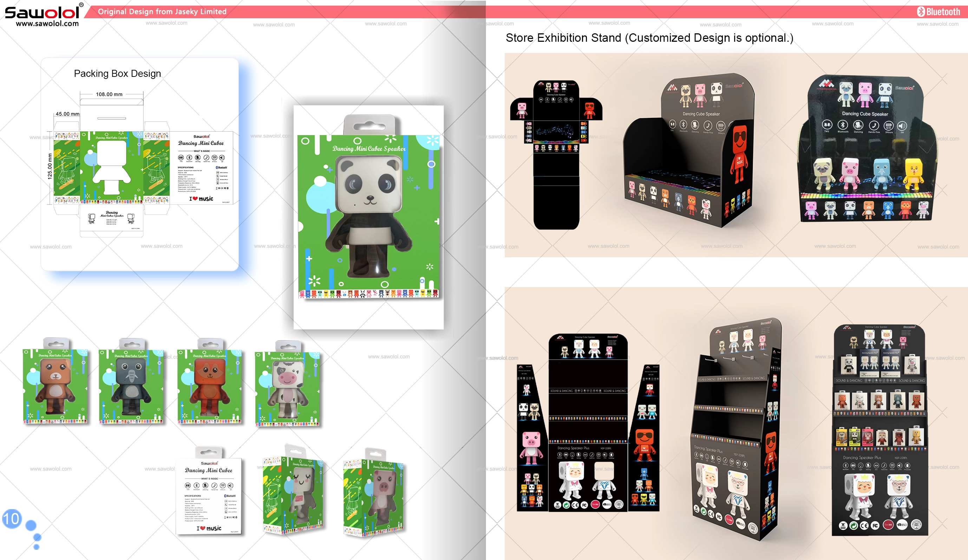Select the fully stocked floor stand front view
Viewport: 968px width, 560px height.
pos(879,430)
